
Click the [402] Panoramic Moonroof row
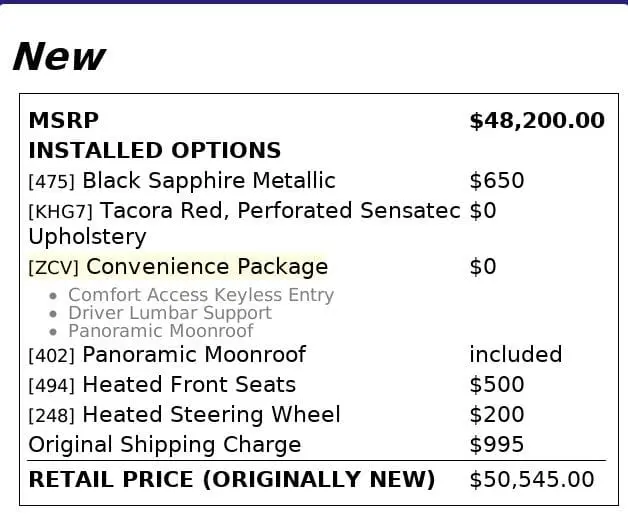pyautogui.click(x=193, y=355)
